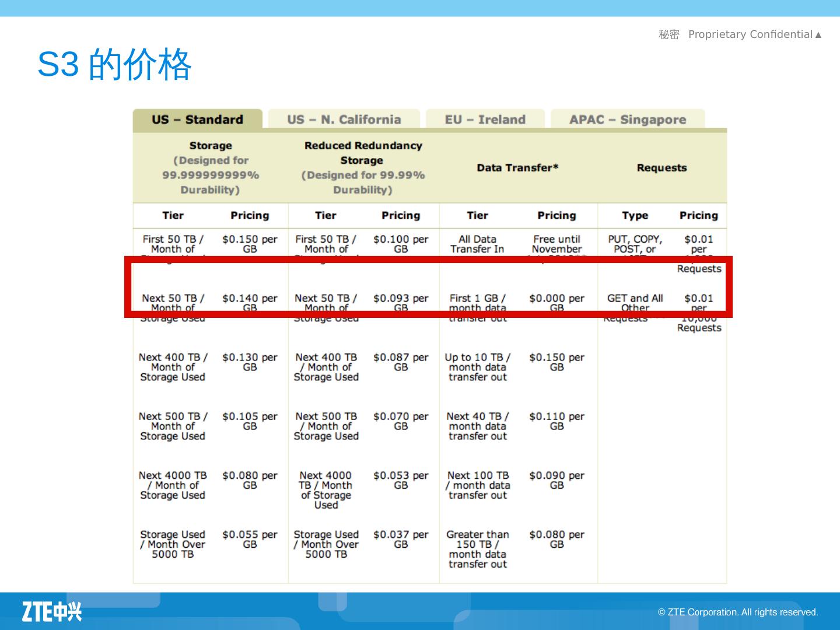Image resolution: width=840 pixels, height=630 pixels.
Task: Open the EU – Ireland tab
Action: [485, 120]
